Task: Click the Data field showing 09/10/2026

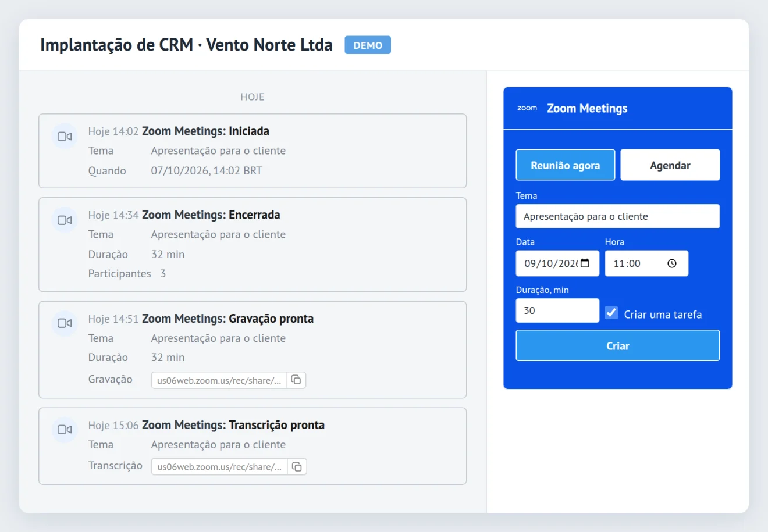Action: [557, 263]
